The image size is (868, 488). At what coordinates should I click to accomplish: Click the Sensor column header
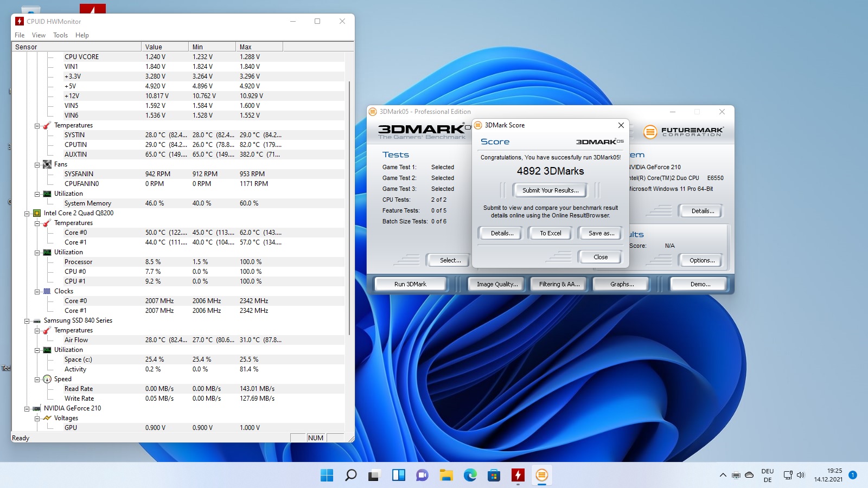point(76,47)
